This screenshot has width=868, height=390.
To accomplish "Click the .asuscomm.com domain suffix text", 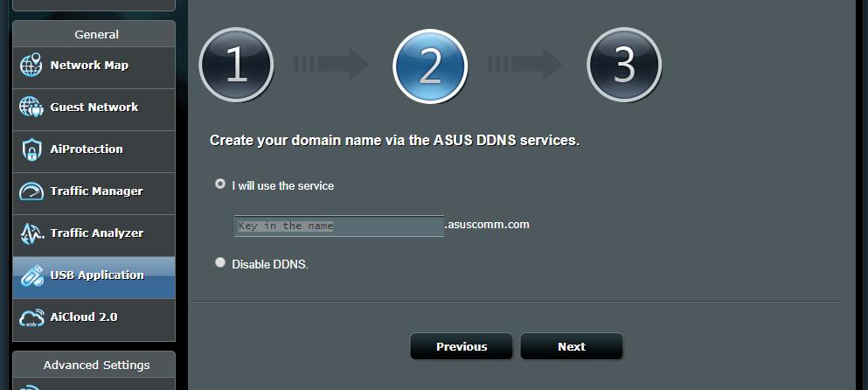I will pos(487,225).
